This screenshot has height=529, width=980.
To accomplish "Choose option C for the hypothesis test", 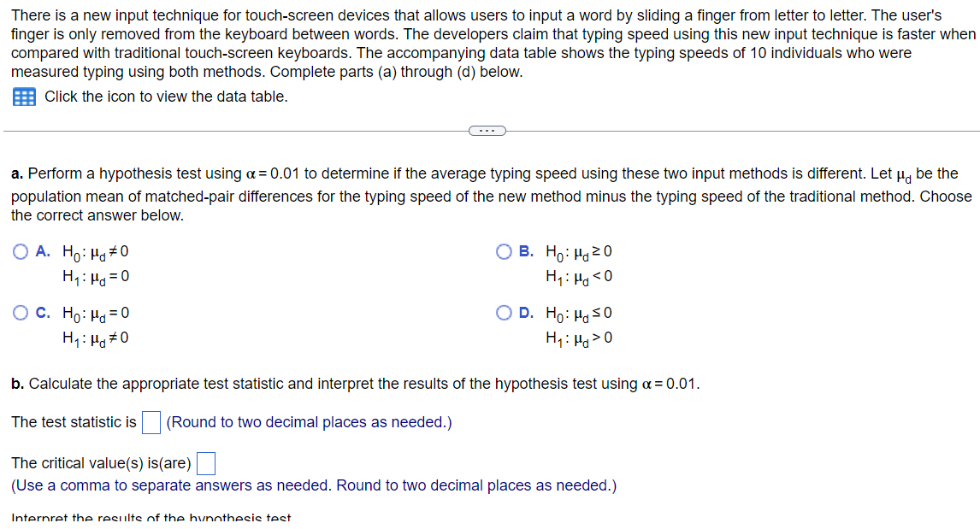I will point(19,313).
